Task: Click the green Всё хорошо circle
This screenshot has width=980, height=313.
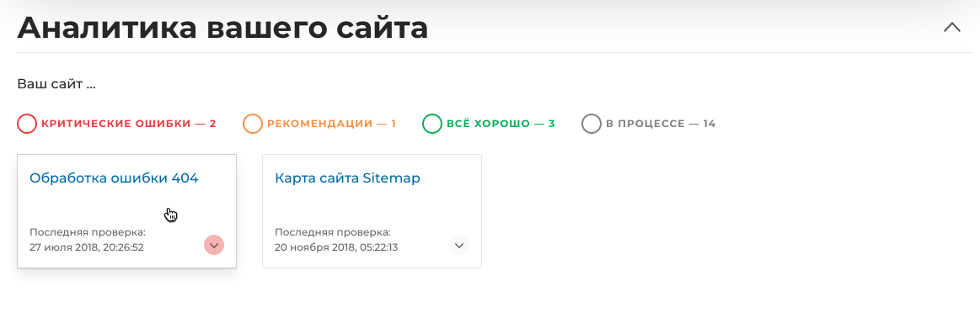Action: (432, 124)
